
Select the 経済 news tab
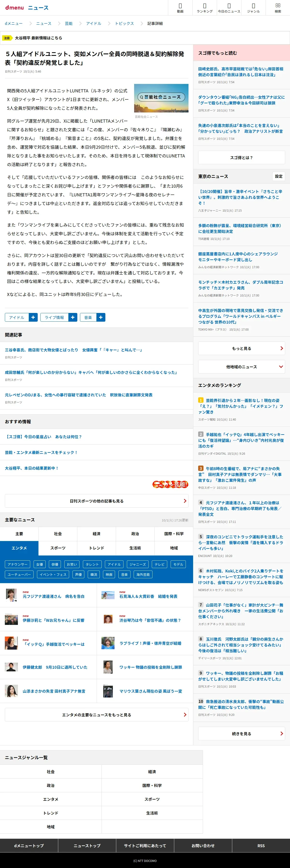(x=97, y=534)
